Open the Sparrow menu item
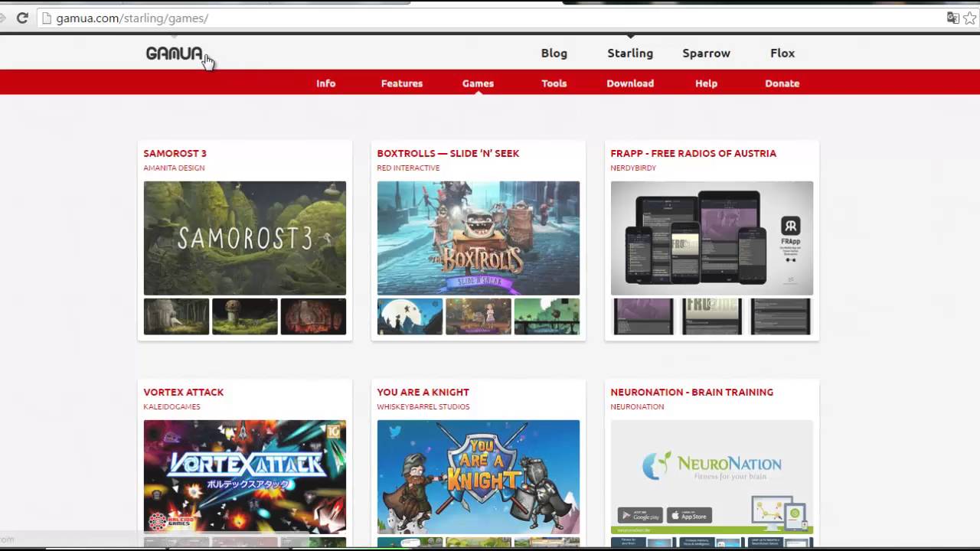The image size is (980, 551). pos(706,54)
